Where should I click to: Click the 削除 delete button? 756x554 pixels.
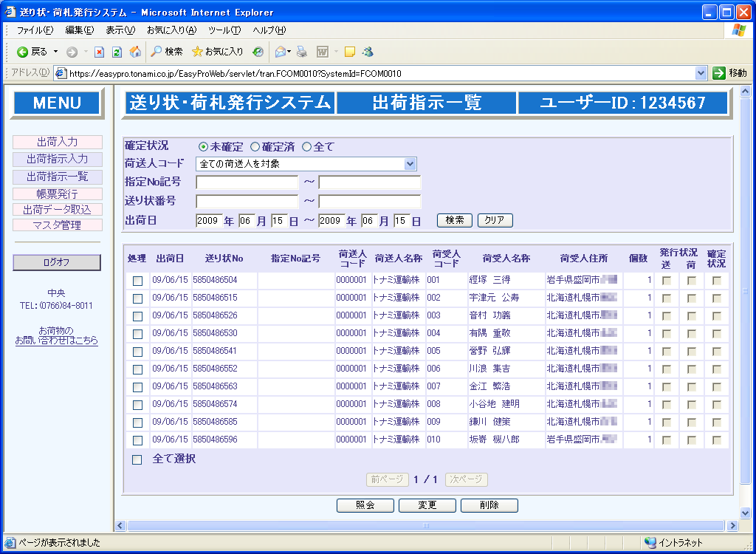(489, 505)
